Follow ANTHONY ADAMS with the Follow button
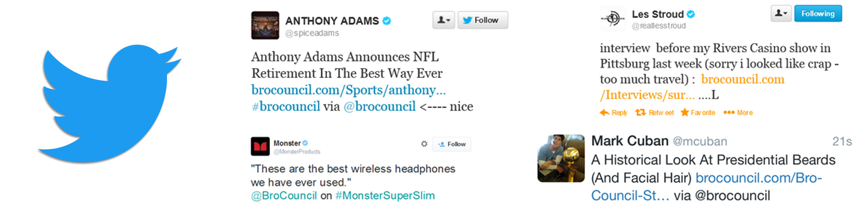The width and height of the screenshot is (868, 207). [x=482, y=20]
